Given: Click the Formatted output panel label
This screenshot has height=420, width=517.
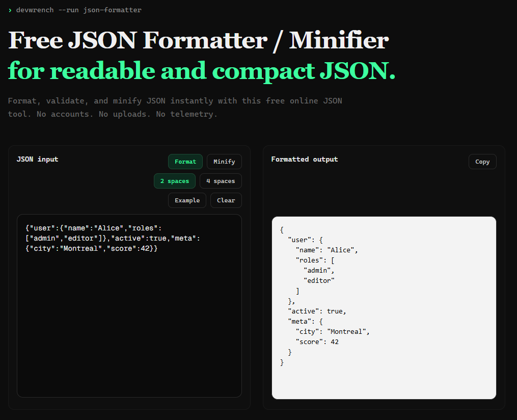Looking at the screenshot, I should (305, 159).
